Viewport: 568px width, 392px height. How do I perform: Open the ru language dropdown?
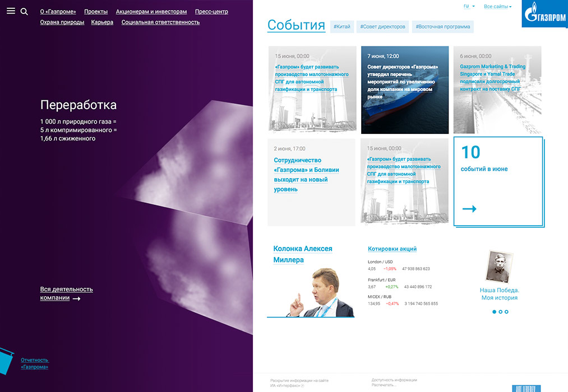point(469,6)
